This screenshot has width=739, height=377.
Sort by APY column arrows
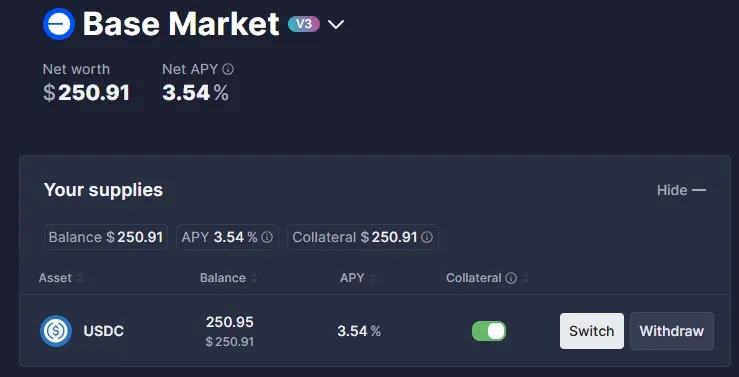(373, 278)
